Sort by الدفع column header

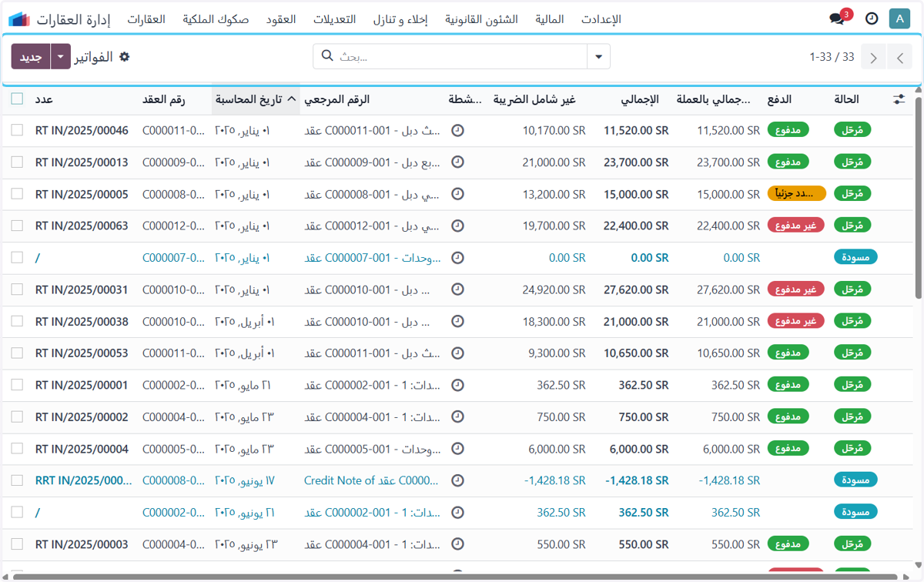tap(779, 99)
